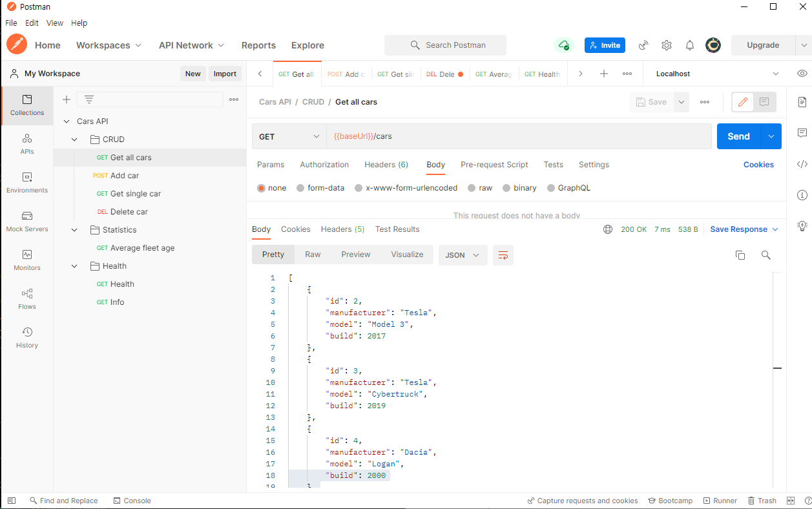The width and height of the screenshot is (812, 509).
Task: Open a new request tab with plus
Action: click(x=604, y=74)
